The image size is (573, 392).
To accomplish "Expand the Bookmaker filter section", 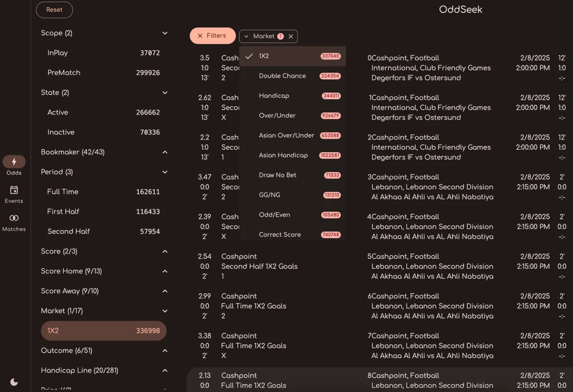I will pyautogui.click(x=165, y=152).
